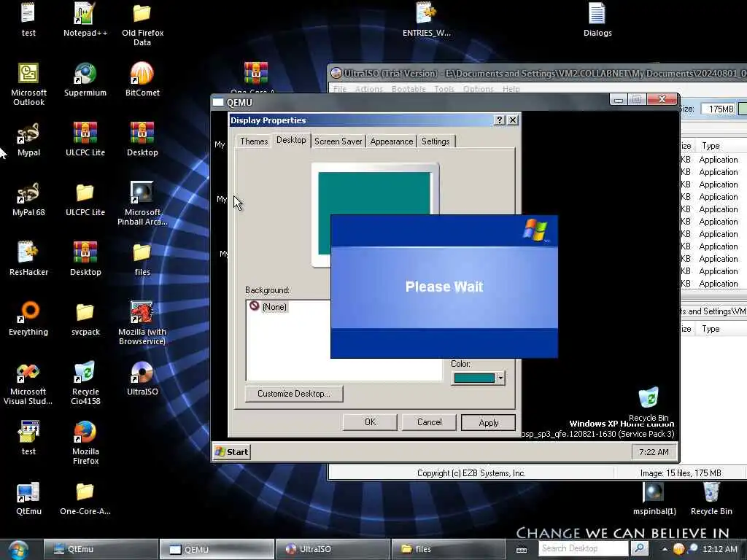This screenshot has width=747, height=560.
Task: Open the Tools menu in UltraISO
Action: click(x=444, y=89)
